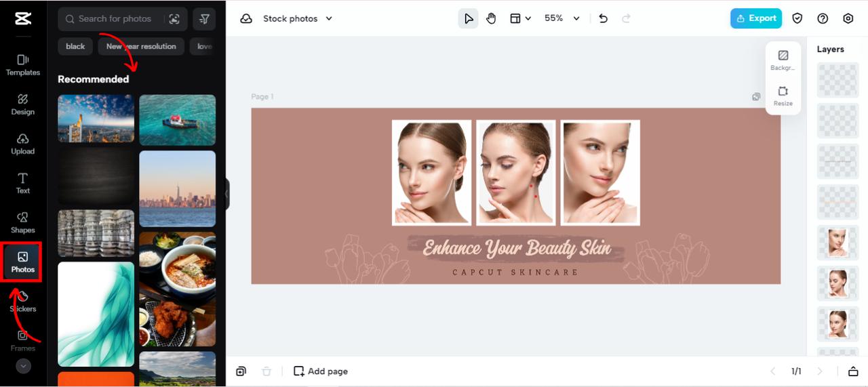The image size is (868, 387).
Task: Click the Recommended section heading
Action: (x=93, y=79)
